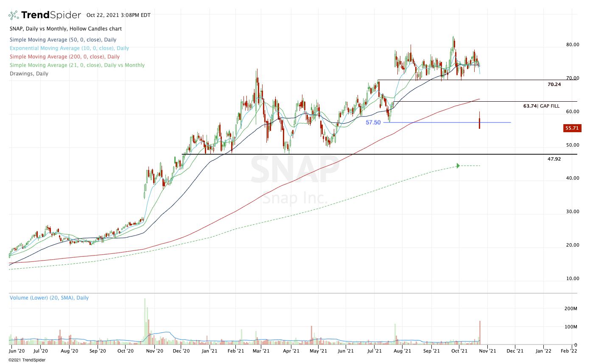This screenshot has height=364, width=590.
Task: Click the TrendSpider spider logo icon
Action: (14, 15)
